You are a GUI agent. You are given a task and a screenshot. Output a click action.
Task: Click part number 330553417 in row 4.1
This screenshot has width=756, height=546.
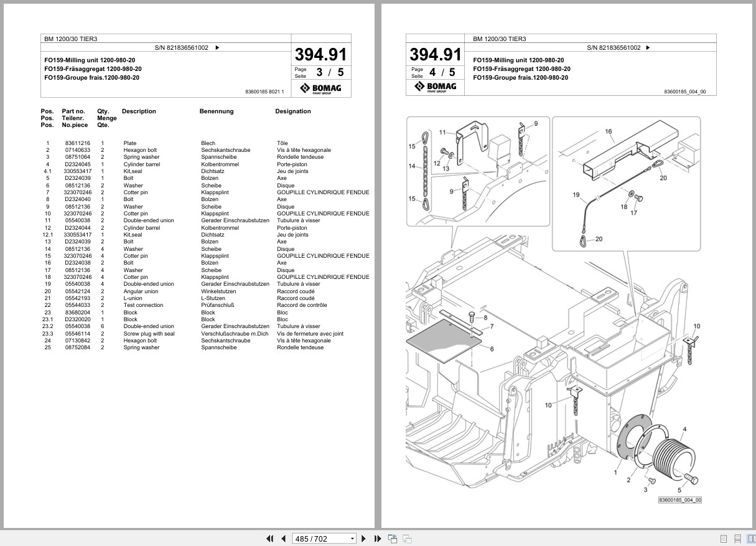click(x=77, y=171)
